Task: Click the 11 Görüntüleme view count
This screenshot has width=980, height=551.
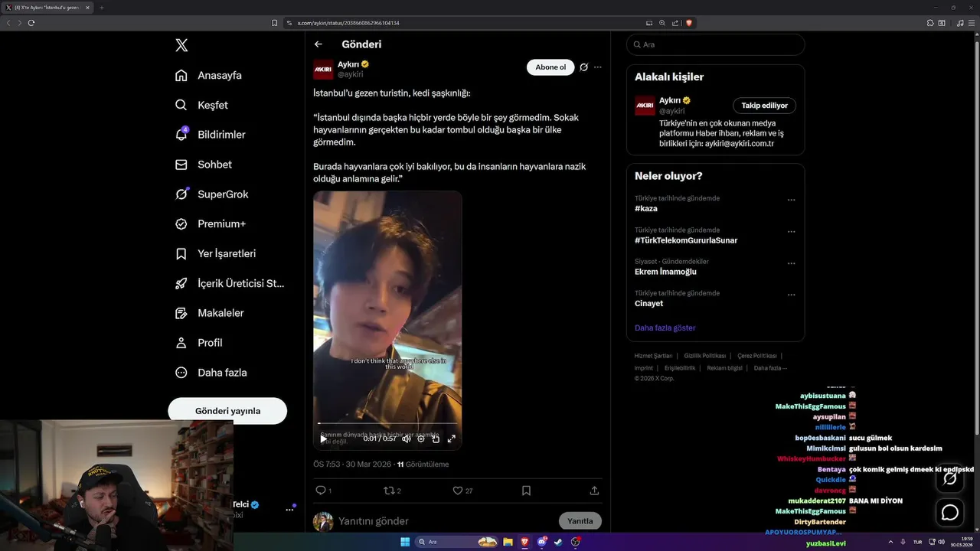Action: coord(423,465)
